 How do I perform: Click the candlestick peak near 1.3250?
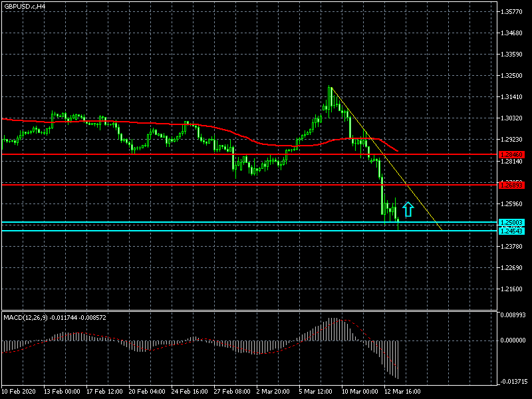tap(330, 87)
